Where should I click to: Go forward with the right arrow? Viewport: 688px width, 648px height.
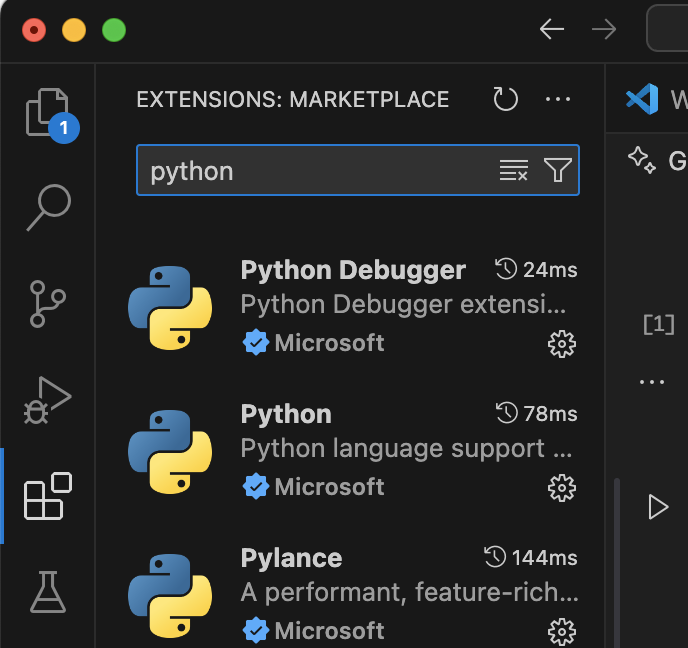coord(604,29)
